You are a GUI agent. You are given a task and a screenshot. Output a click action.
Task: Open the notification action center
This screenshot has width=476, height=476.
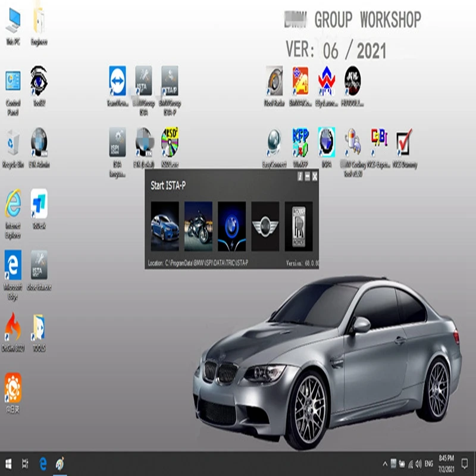point(464,464)
